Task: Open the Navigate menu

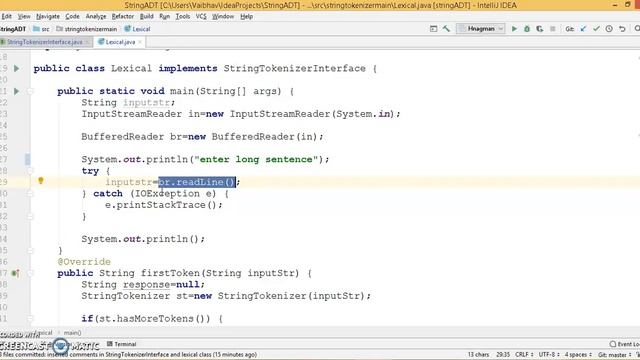Action: click(48, 16)
